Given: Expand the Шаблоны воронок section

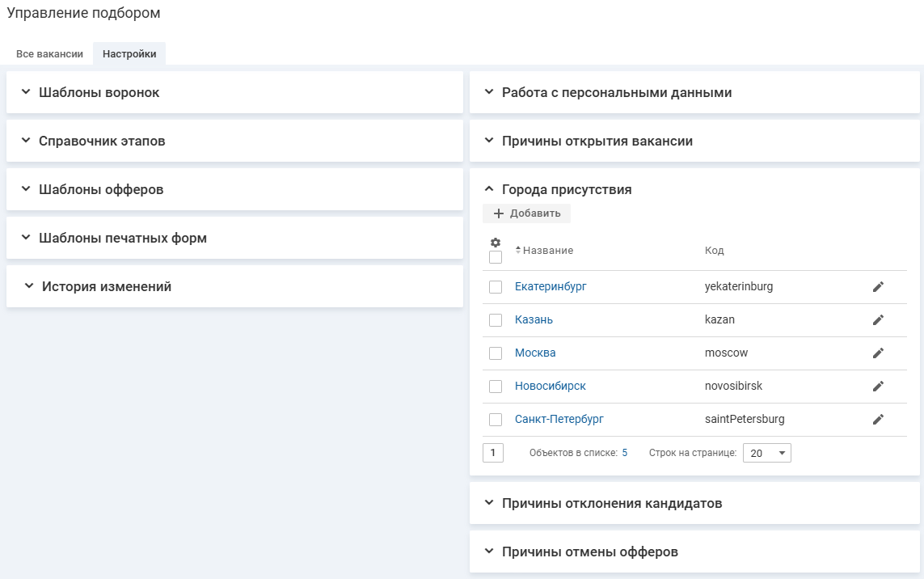Looking at the screenshot, I should [26, 92].
